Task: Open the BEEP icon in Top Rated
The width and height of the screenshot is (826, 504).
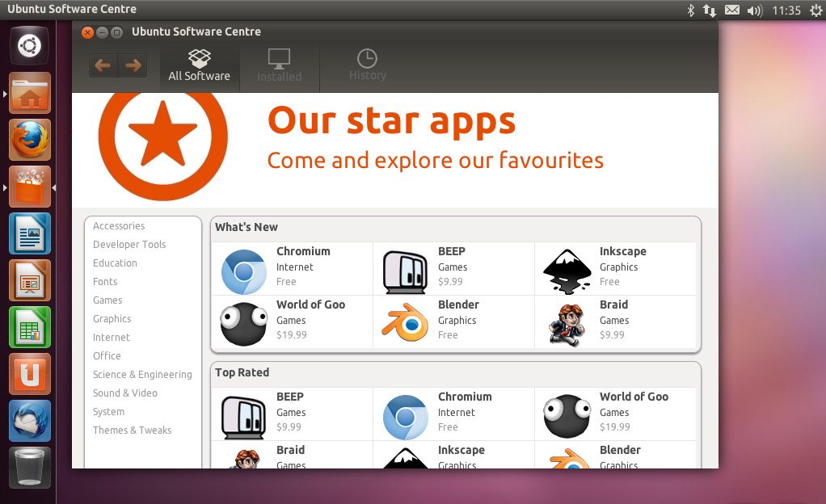Action: (x=242, y=417)
